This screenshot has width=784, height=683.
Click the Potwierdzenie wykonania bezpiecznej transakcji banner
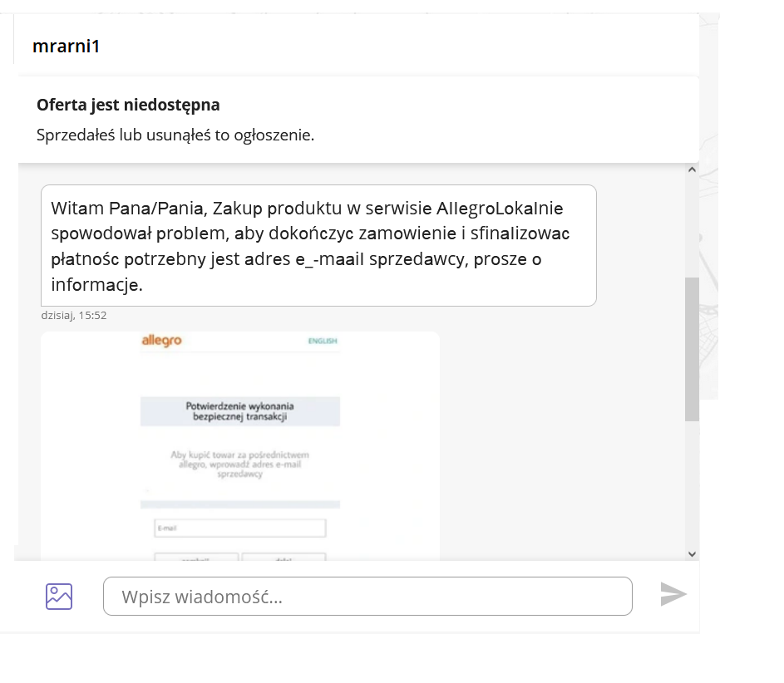(x=240, y=411)
